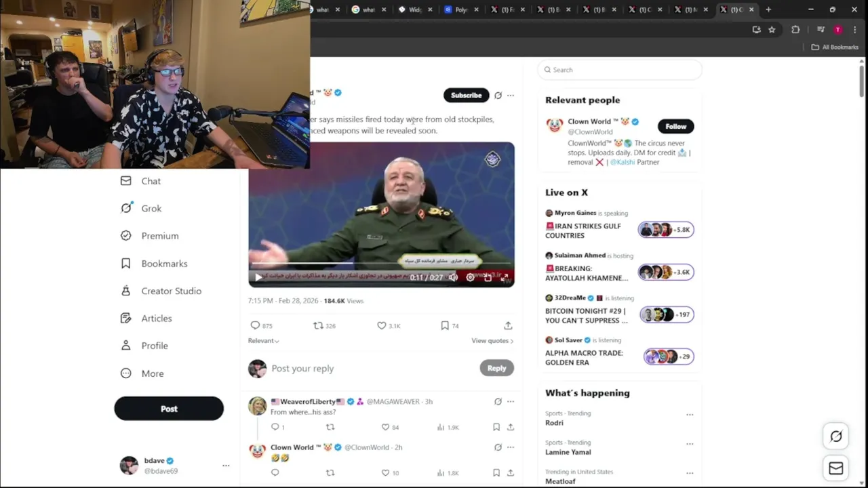The width and height of the screenshot is (868, 488).
Task: Open replies on the main post
Action: tap(261, 326)
